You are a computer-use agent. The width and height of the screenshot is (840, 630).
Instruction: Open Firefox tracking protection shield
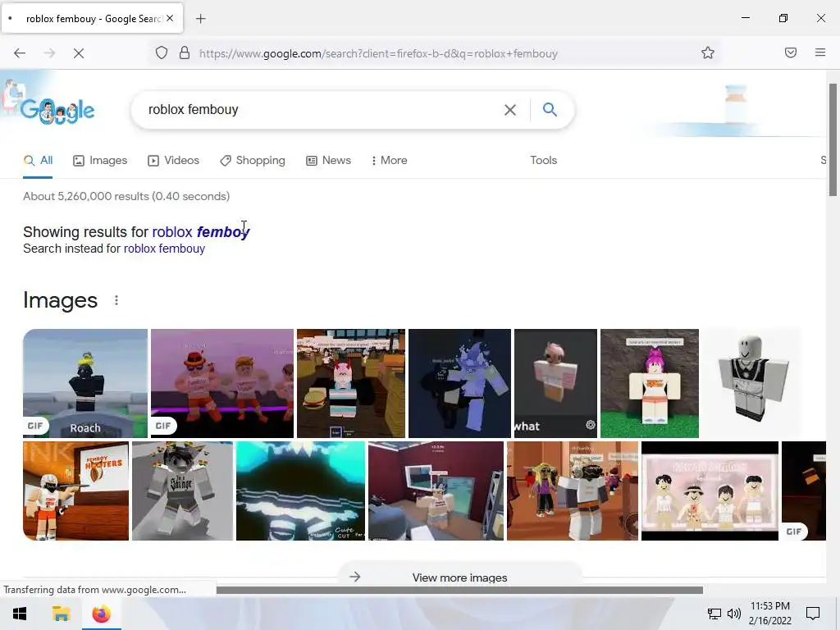click(162, 53)
